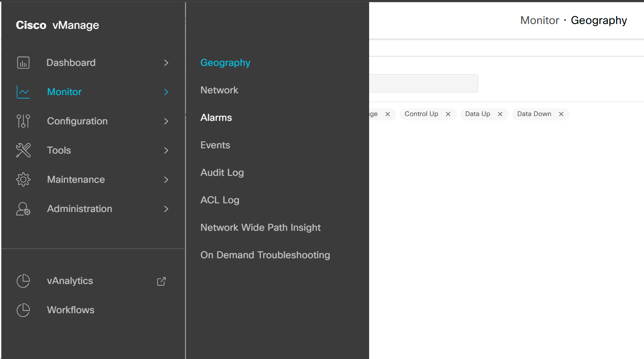Click the vAnalytics pie chart icon
Viewport: 644px width, 359px height.
(x=23, y=281)
